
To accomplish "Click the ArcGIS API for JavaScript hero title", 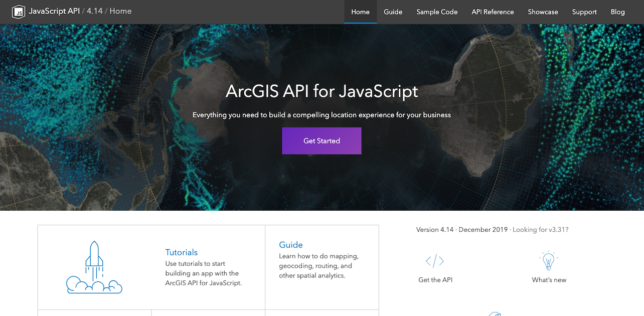I will pos(321,91).
